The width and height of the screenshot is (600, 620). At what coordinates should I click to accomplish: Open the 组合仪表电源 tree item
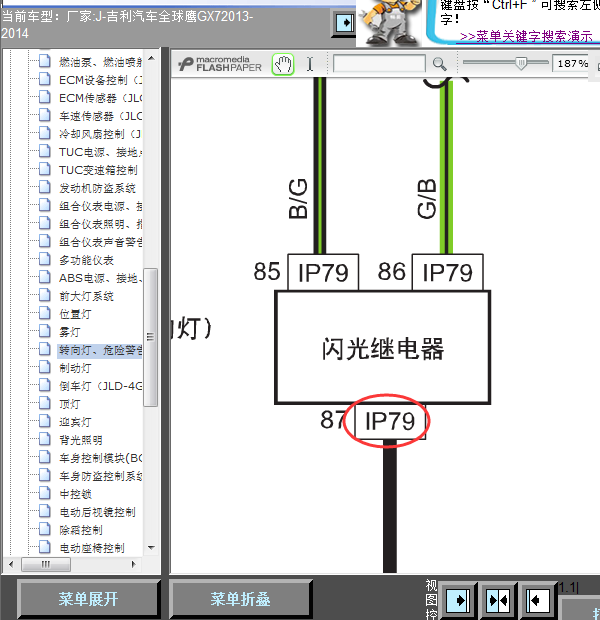[100, 206]
